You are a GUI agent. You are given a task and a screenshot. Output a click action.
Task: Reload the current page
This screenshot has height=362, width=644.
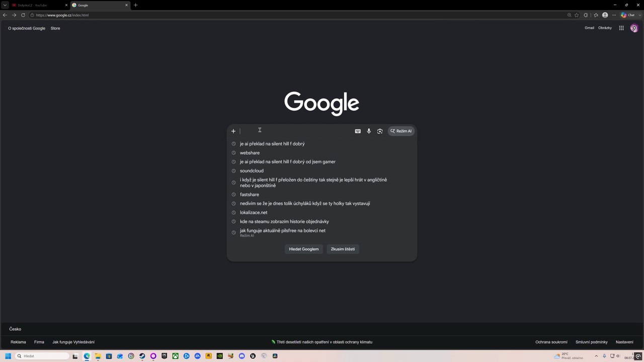(23, 15)
